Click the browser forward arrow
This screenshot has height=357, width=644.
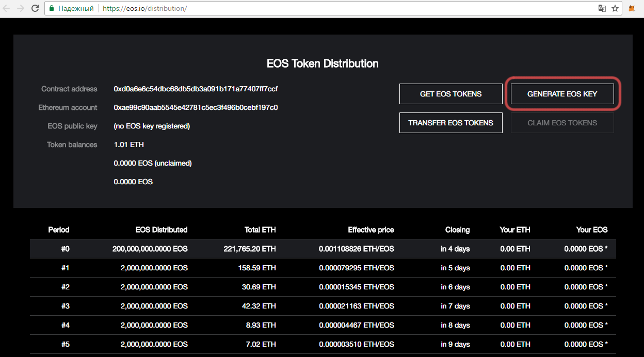[21, 9]
